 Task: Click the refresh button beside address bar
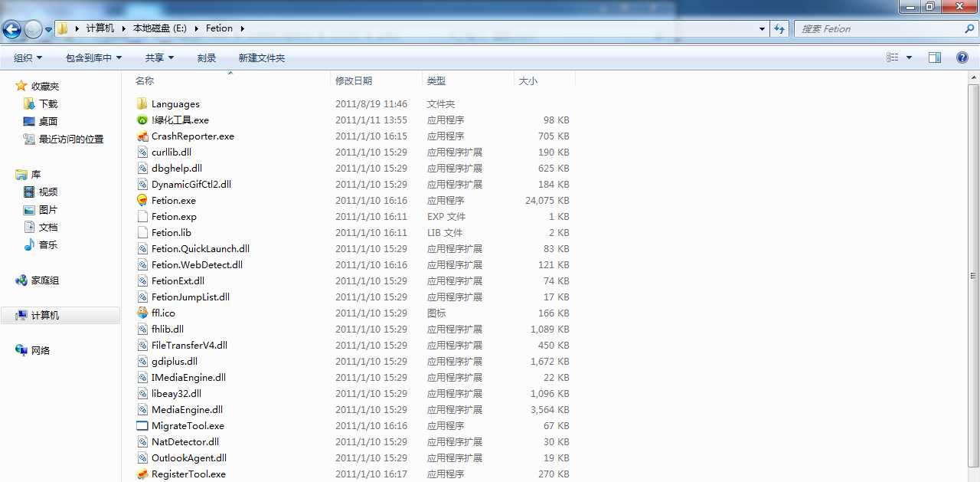pos(779,28)
